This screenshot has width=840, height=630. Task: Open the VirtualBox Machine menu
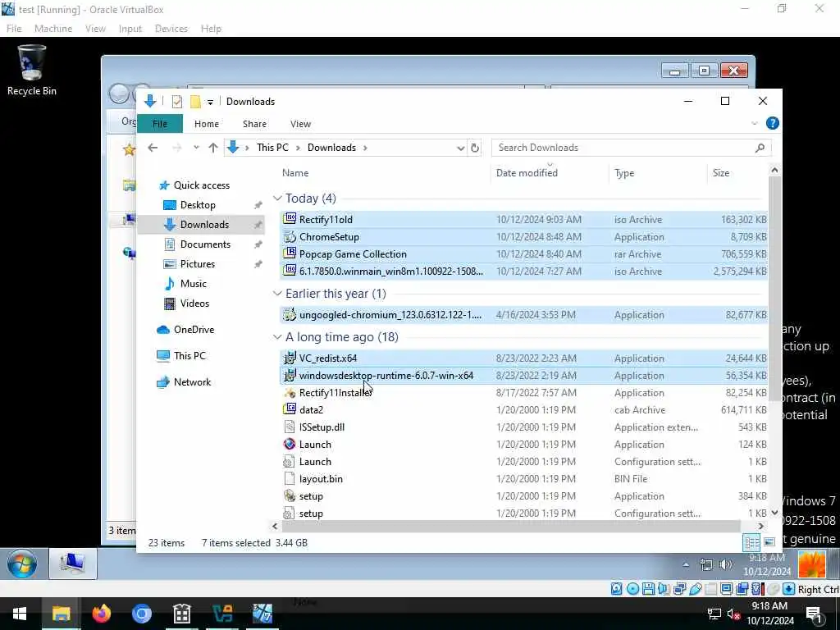[53, 29]
